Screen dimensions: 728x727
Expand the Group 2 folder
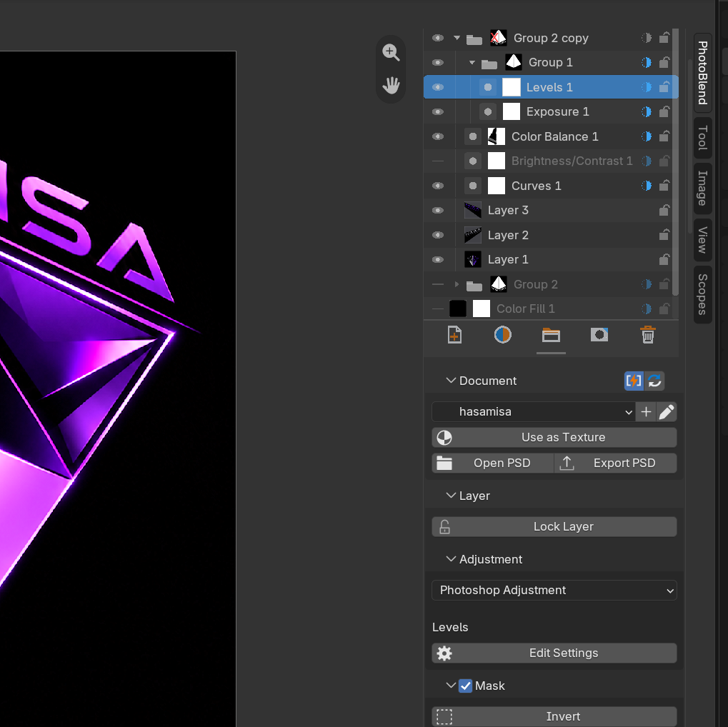[457, 284]
